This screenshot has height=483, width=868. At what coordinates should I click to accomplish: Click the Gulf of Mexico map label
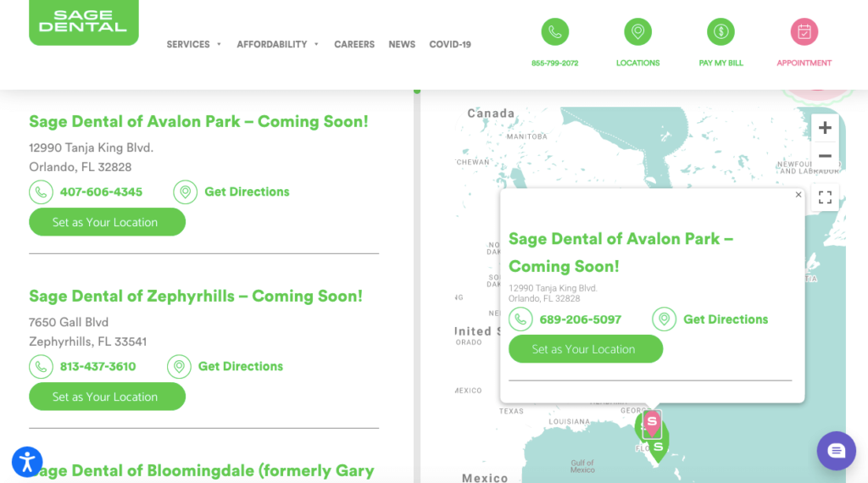[x=582, y=466]
